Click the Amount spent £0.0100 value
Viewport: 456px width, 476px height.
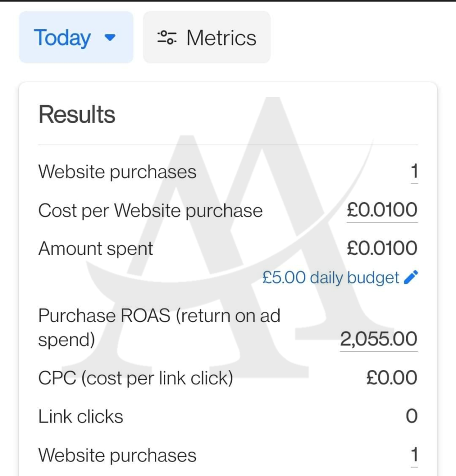click(x=382, y=248)
